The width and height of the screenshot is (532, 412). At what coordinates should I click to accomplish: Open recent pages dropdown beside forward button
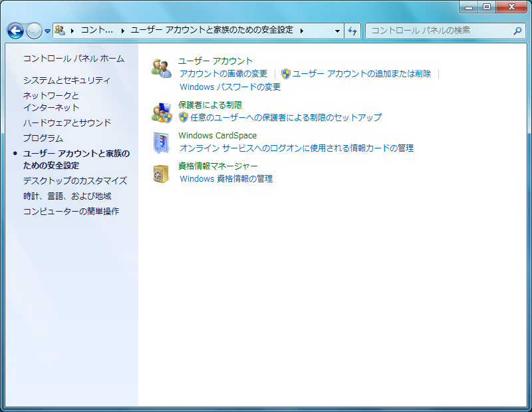47,31
